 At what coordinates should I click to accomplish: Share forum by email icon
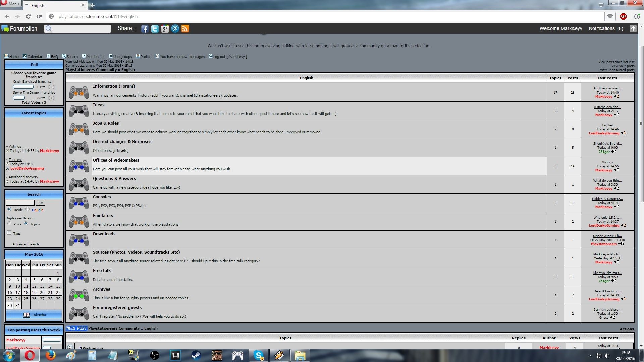click(x=175, y=28)
